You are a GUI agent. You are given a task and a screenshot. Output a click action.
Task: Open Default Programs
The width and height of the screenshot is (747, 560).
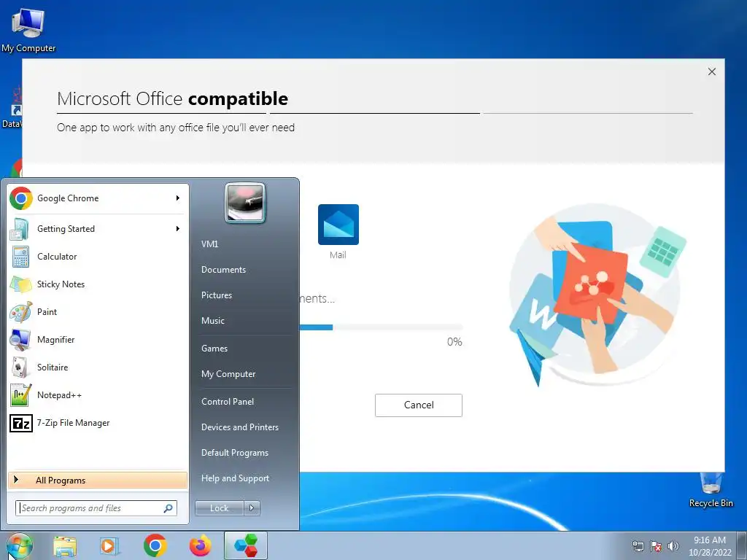(x=234, y=453)
